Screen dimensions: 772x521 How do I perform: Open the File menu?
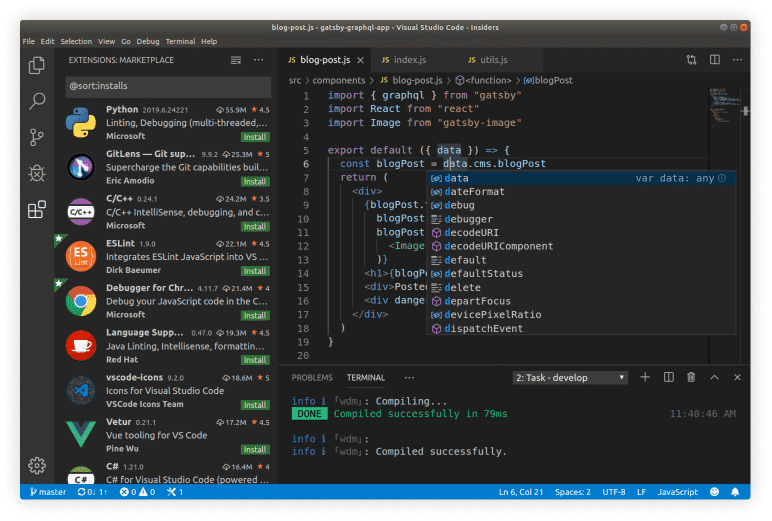pyautogui.click(x=29, y=41)
